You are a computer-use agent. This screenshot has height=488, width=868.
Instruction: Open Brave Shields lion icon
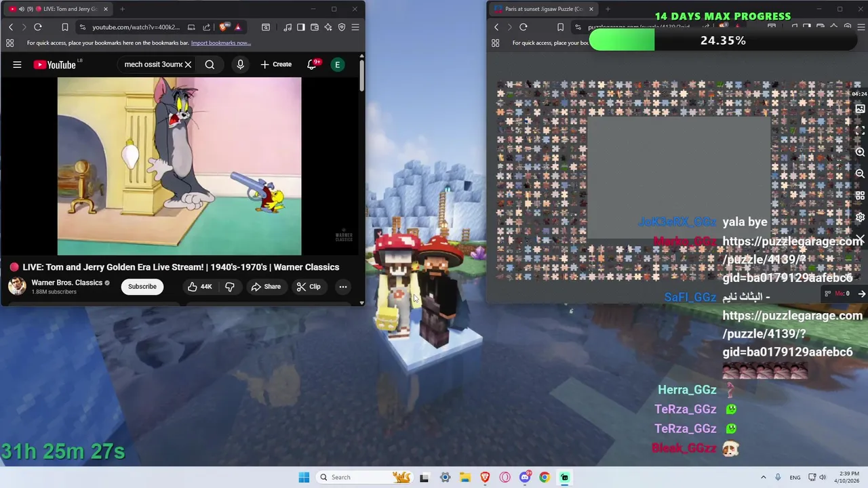point(223,27)
